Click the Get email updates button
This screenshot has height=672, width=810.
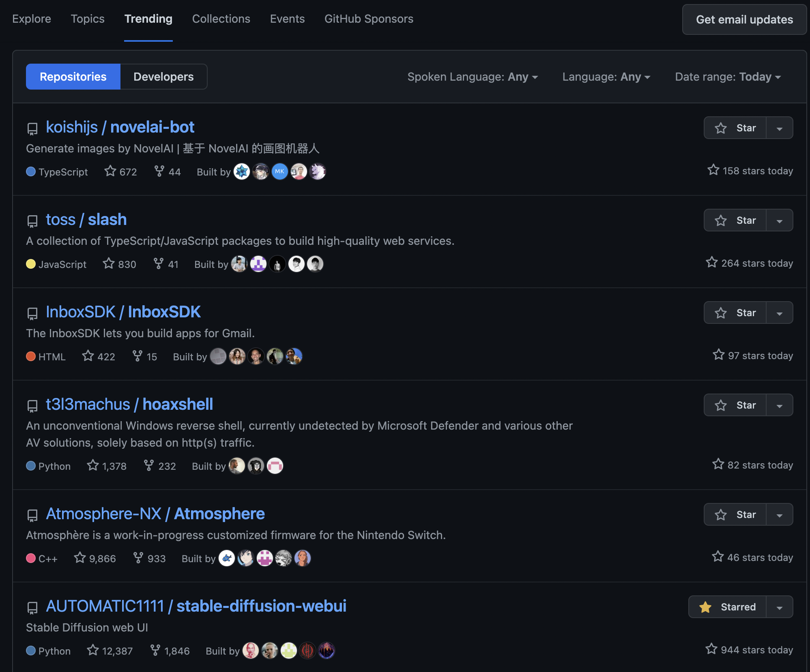744,19
